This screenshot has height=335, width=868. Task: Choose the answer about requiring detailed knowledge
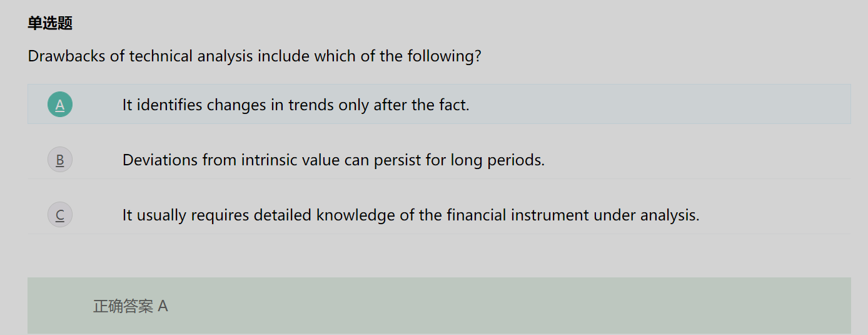410,215
